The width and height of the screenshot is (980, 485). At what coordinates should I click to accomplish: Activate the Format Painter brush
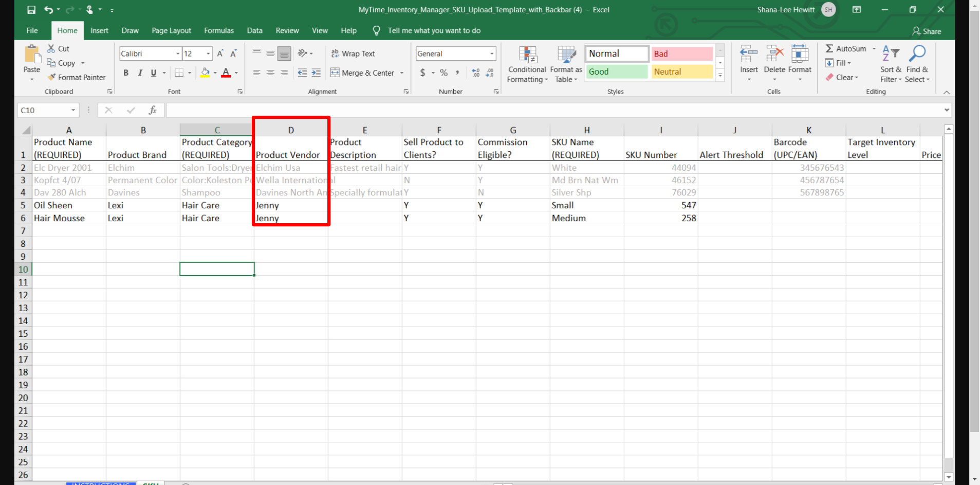76,77
